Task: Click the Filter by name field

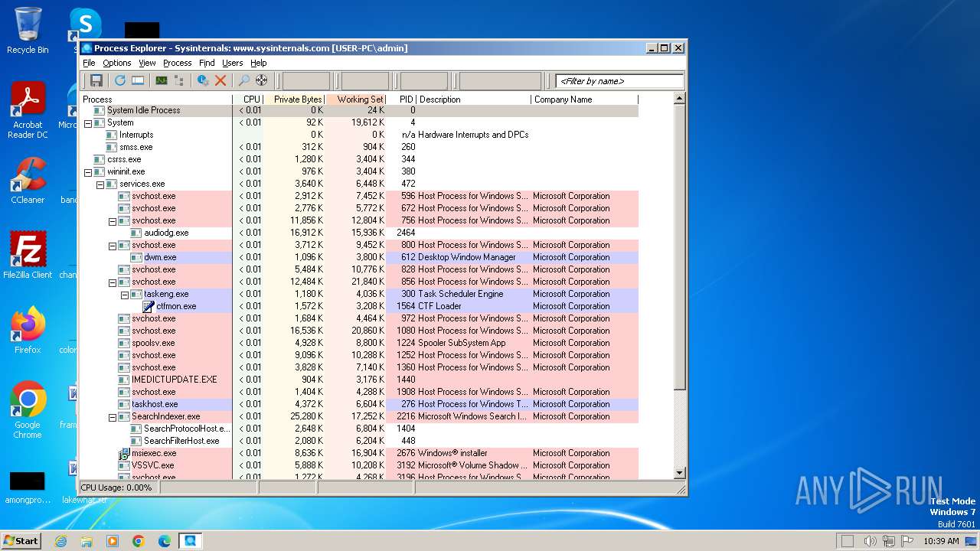Action: point(619,81)
